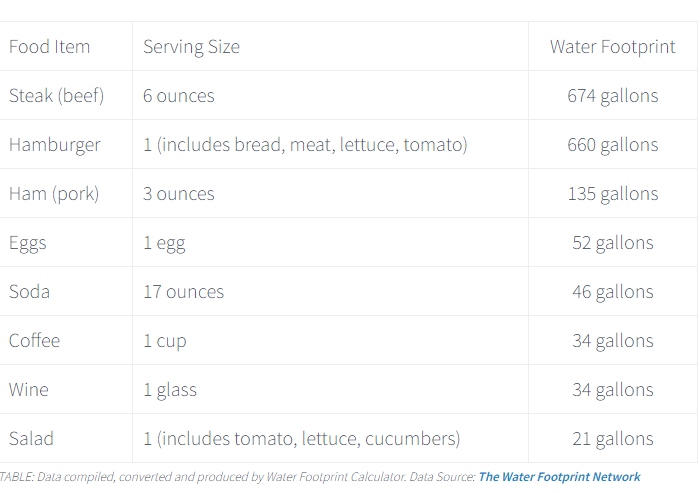Select the 135 gallons cell
This screenshot has height=493, width=700.
pyautogui.click(x=612, y=194)
